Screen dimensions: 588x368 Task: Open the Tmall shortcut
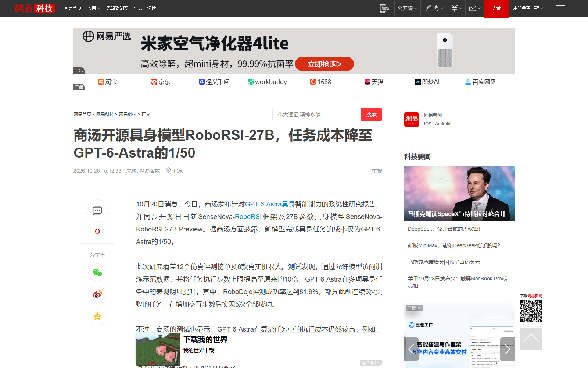(x=374, y=82)
